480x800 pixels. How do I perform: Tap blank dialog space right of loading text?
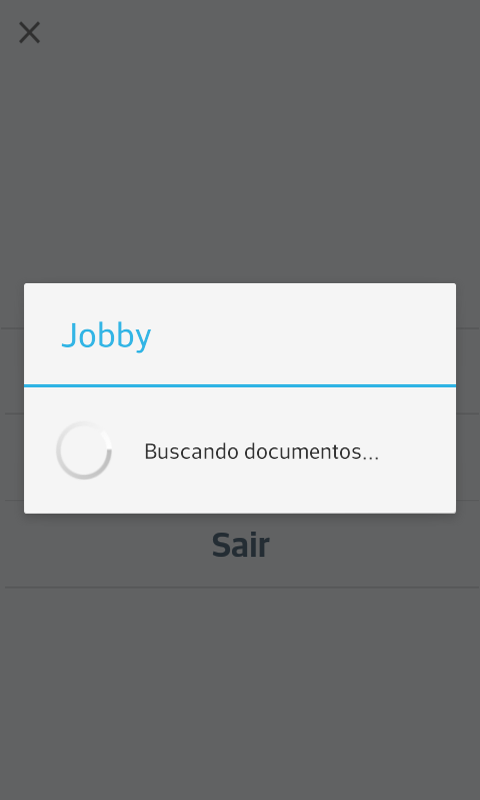click(x=418, y=452)
